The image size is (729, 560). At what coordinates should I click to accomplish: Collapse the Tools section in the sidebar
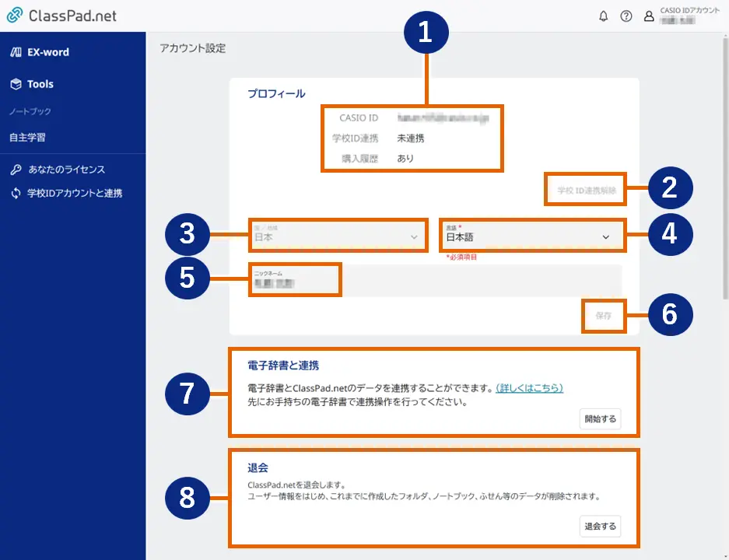43,84
